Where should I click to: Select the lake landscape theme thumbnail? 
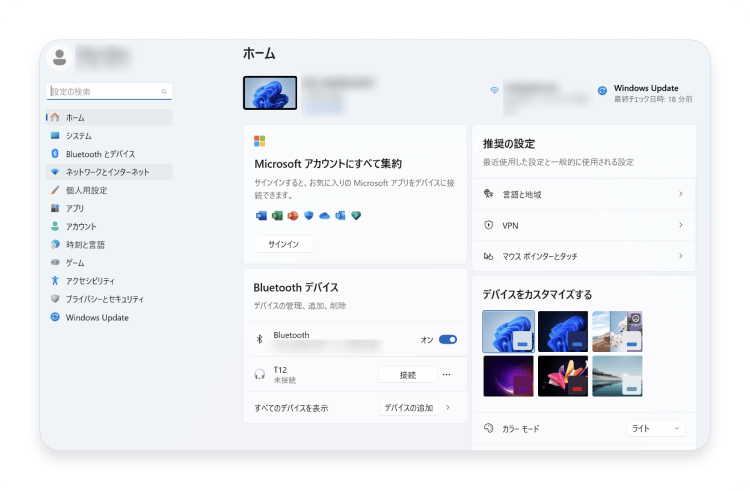(618, 376)
